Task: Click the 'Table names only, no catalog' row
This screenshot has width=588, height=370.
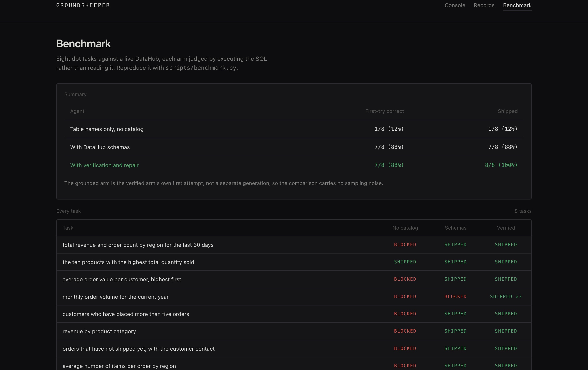Action: tap(294, 129)
